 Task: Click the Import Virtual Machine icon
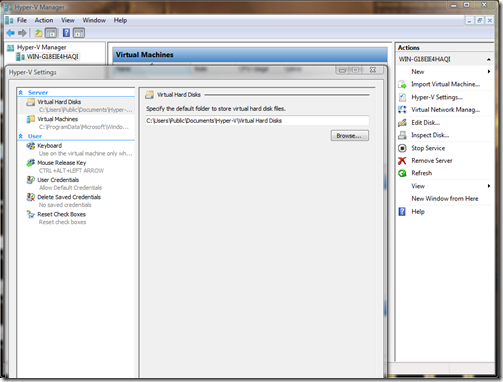402,84
